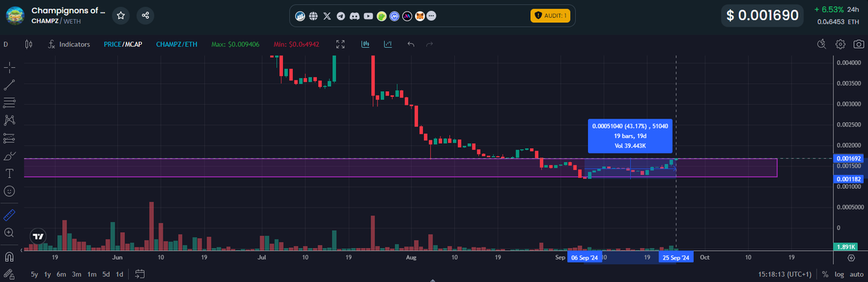Select the Fibonacci retracement tool
The height and width of the screenshot is (282, 868).
pos(9,102)
